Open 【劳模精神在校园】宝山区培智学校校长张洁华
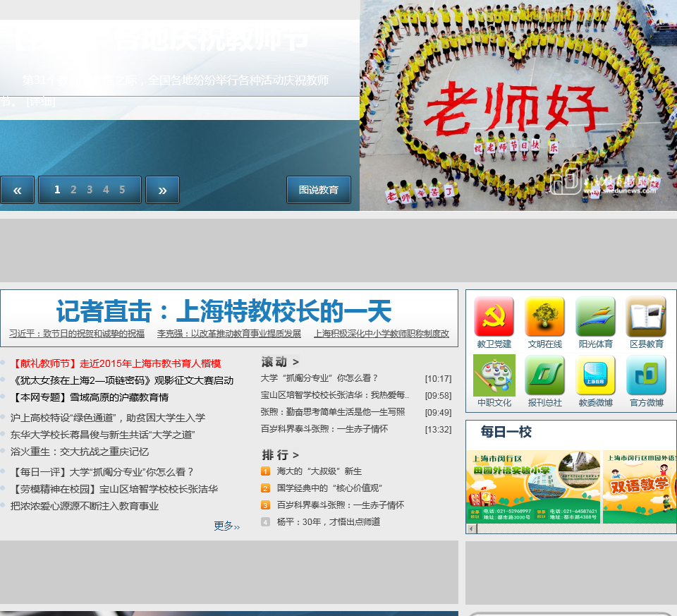The image size is (677, 616). point(114,489)
